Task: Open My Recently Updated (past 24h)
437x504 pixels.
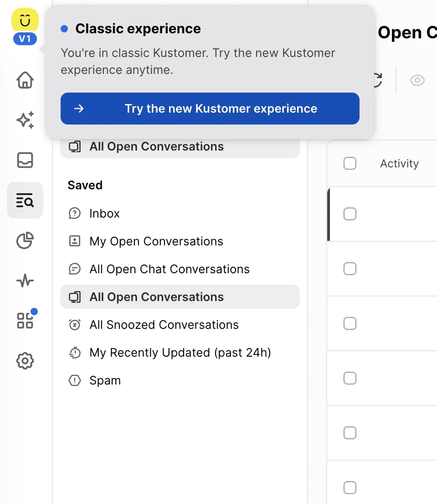Action: tap(180, 352)
